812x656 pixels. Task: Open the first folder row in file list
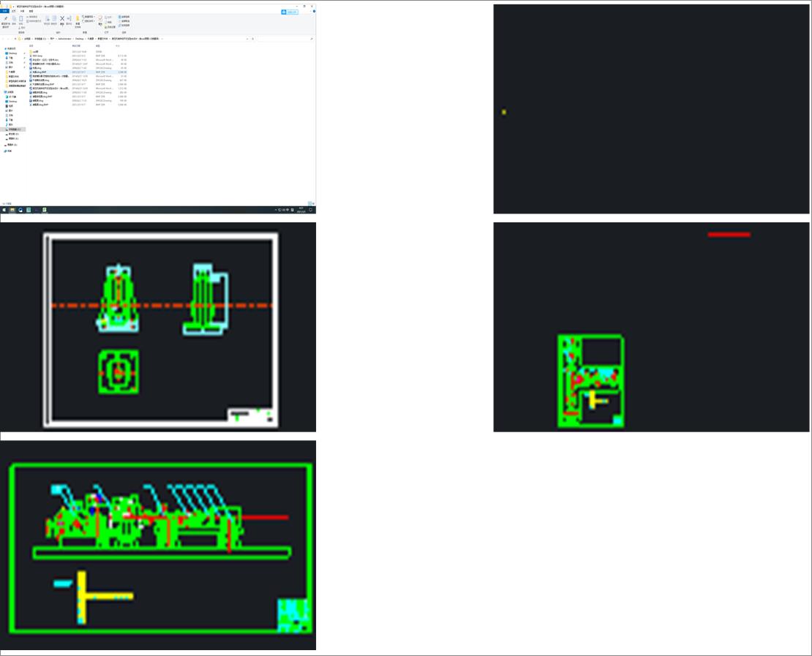pos(78,52)
